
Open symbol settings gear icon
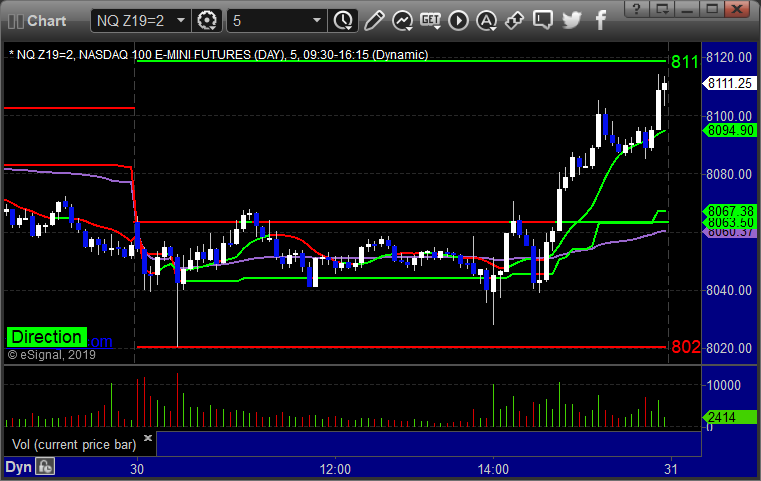coord(207,21)
